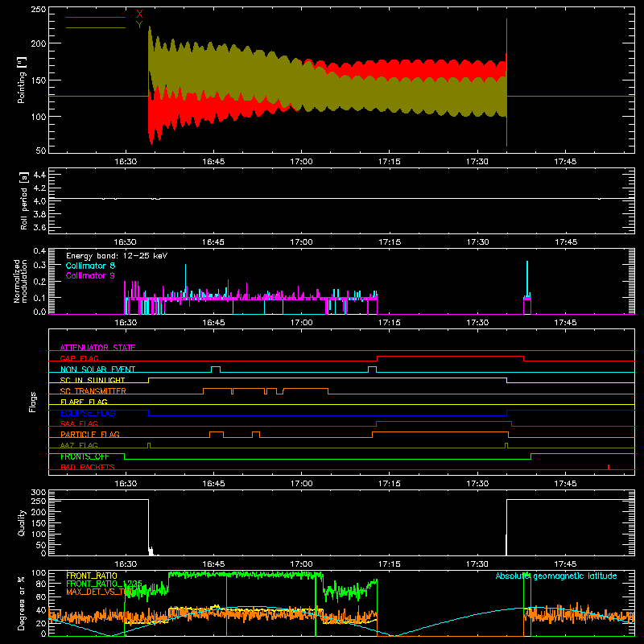The height and width of the screenshot is (644, 644).
Task: Click the 3.6 tick label on Roll period axis
Action: click(39, 227)
